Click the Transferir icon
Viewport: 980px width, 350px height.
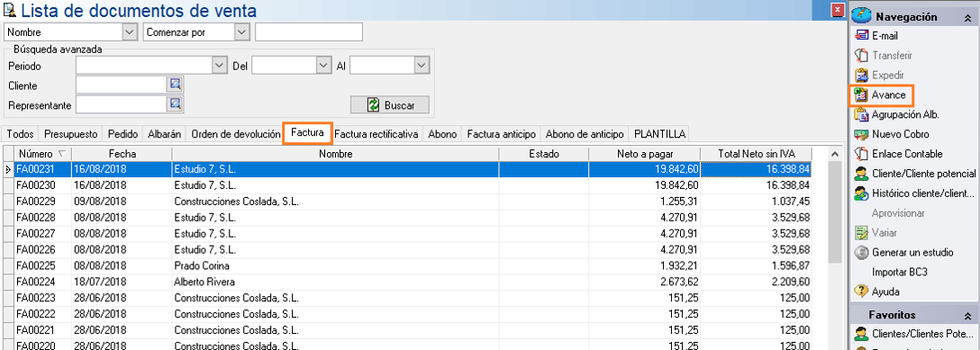click(862, 56)
